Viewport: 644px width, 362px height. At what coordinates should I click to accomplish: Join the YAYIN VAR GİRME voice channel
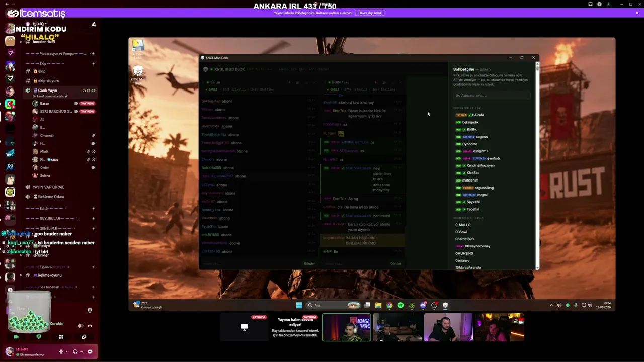pos(48,187)
